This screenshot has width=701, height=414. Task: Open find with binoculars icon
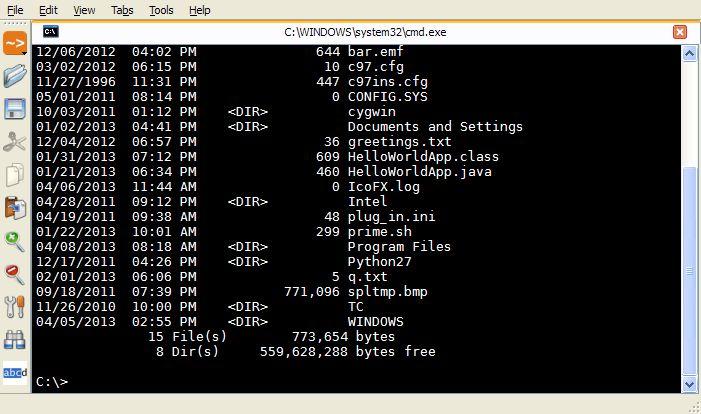tap(15, 340)
